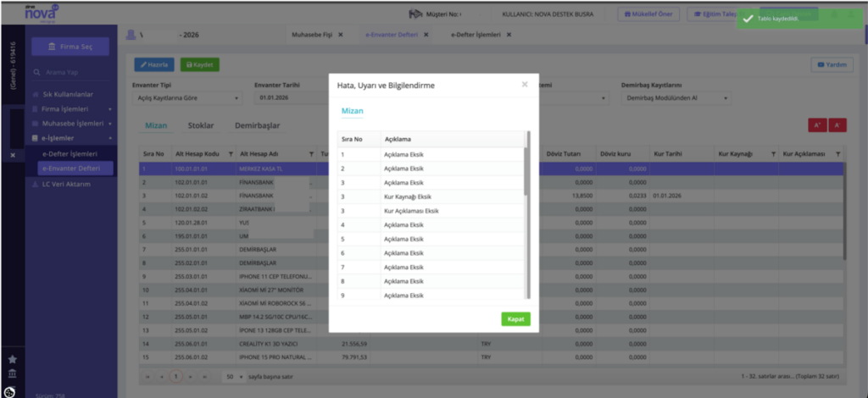Click the bank building icon at sidebar bottom
The width and height of the screenshot is (868, 398).
(12, 373)
